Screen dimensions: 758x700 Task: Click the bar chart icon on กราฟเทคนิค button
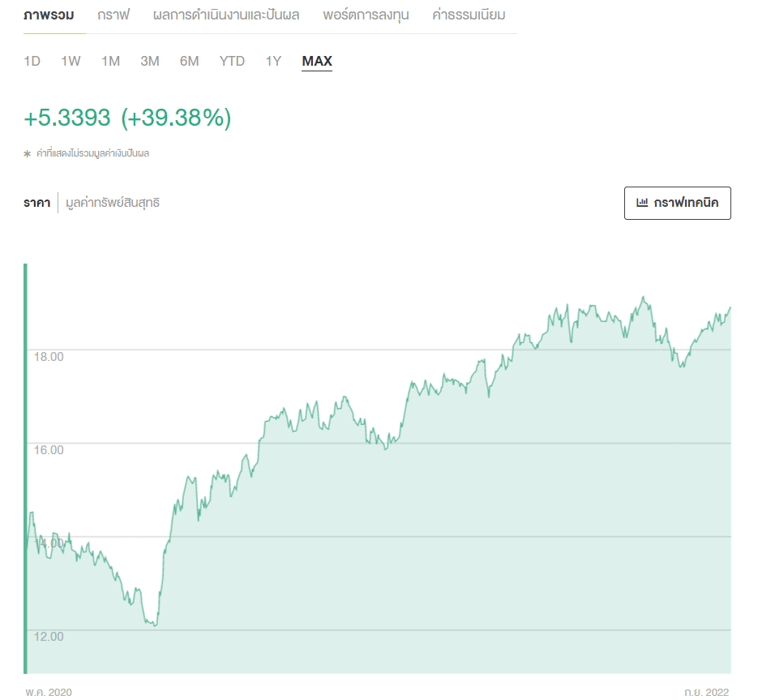(642, 203)
